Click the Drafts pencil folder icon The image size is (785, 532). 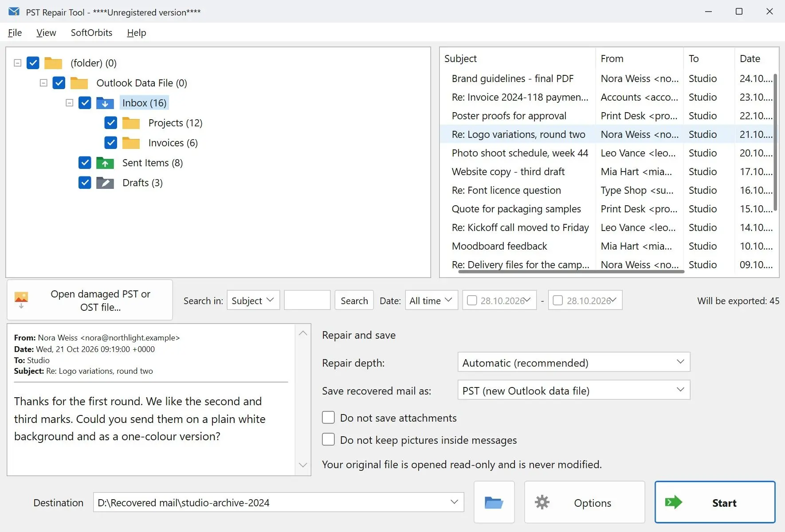click(x=105, y=183)
